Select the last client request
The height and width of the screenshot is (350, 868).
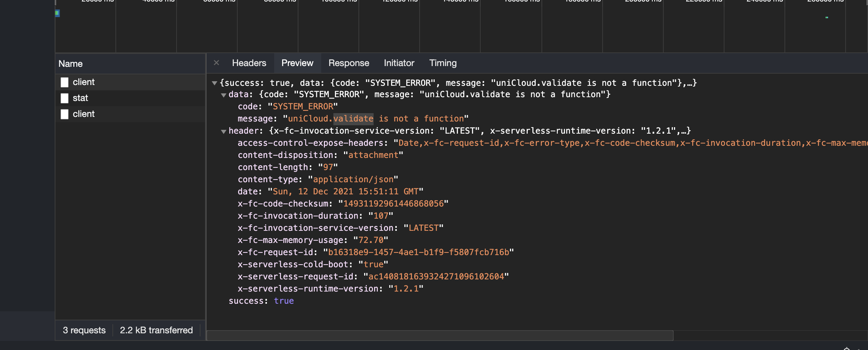coord(84,114)
